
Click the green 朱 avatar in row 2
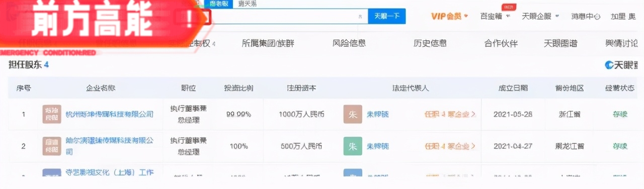click(x=353, y=146)
